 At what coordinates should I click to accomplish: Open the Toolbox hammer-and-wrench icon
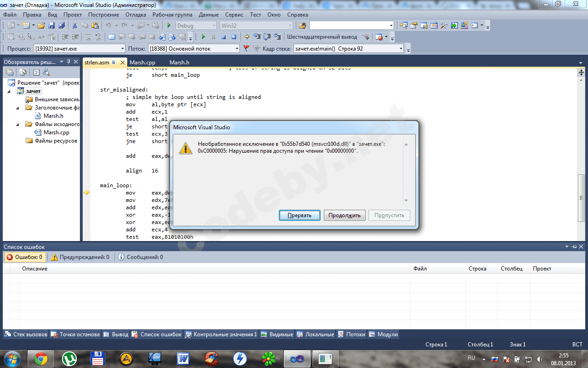click(444, 26)
